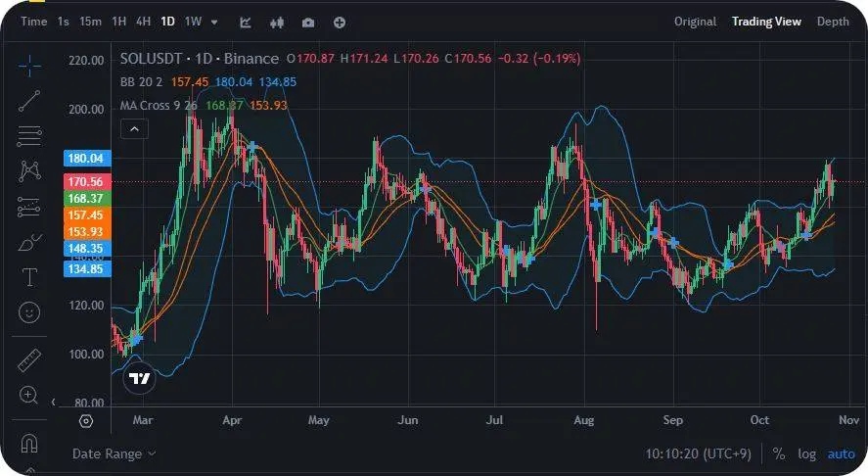868x476 pixels.
Task: Click the 180.04 upper band price label
Action: (87, 159)
